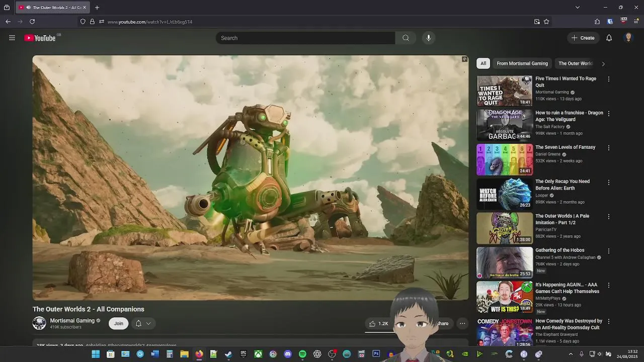Open the Create menu
The image size is (644, 362).
583,38
